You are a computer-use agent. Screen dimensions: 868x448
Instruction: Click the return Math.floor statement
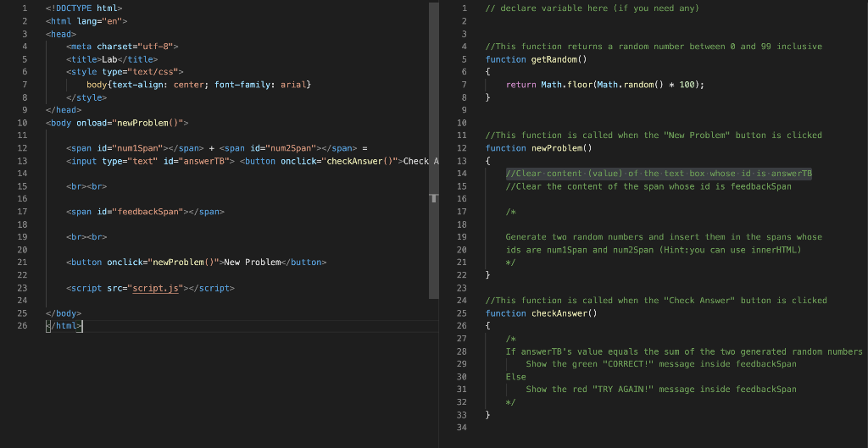click(x=604, y=85)
